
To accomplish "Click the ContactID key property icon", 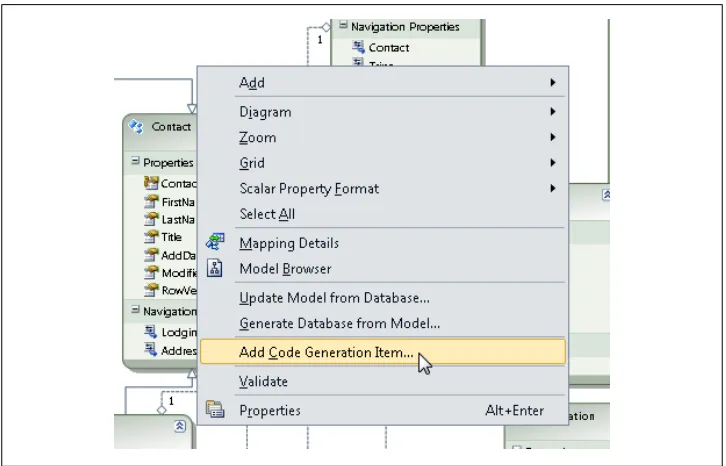I will pos(151,183).
